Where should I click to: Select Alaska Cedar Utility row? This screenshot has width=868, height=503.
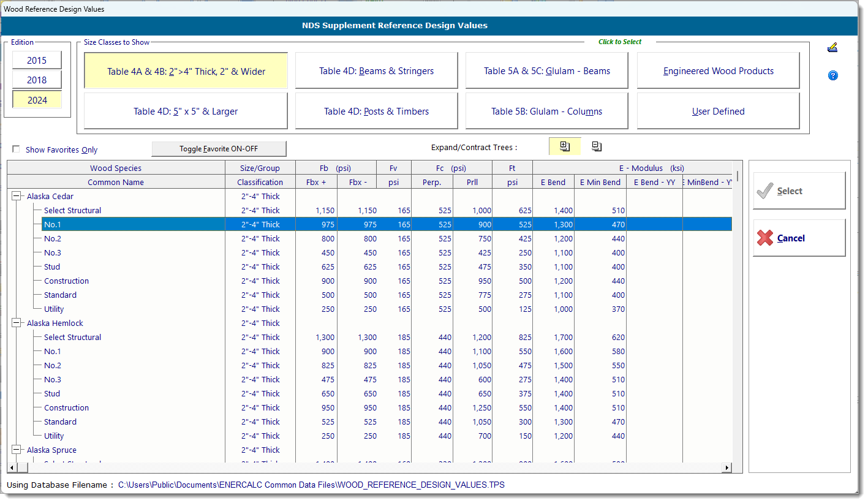pos(369,309)
